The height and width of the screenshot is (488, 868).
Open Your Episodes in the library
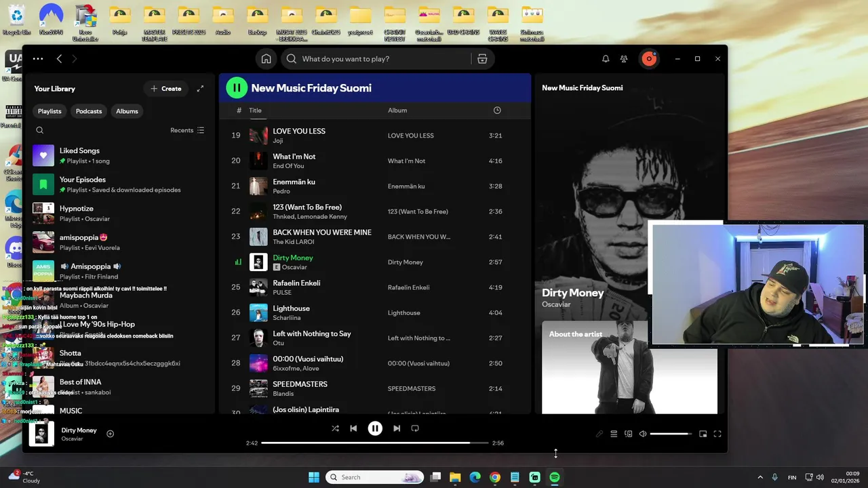pos(119,184)
